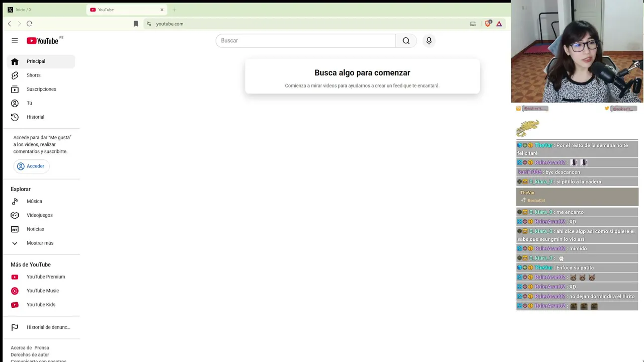
Task: Open site info icon before youtube.com
Action: click(148, 24)
